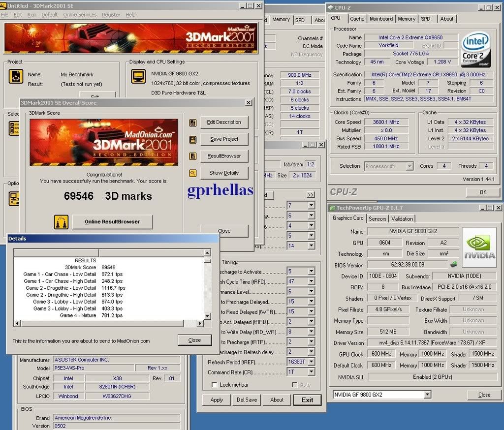Click the Details horizontal scroll-left arrow
Image resolution: width=504 pixels, height=430 pixels.
click(x=17, y=323)
